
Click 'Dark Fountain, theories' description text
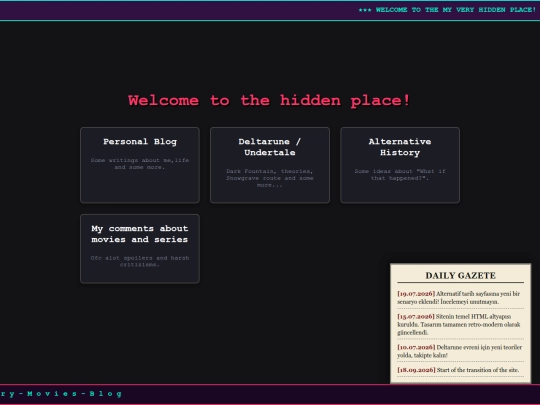[270, 178]
